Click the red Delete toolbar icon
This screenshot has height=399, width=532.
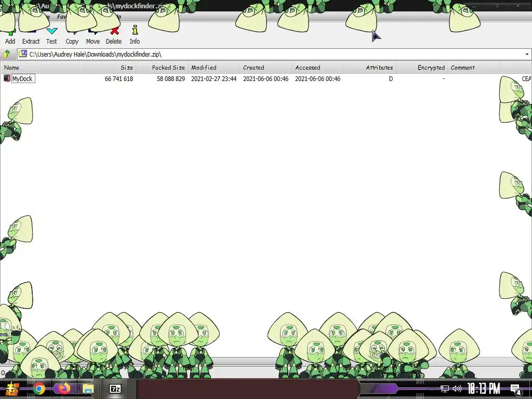pos(115,31)
